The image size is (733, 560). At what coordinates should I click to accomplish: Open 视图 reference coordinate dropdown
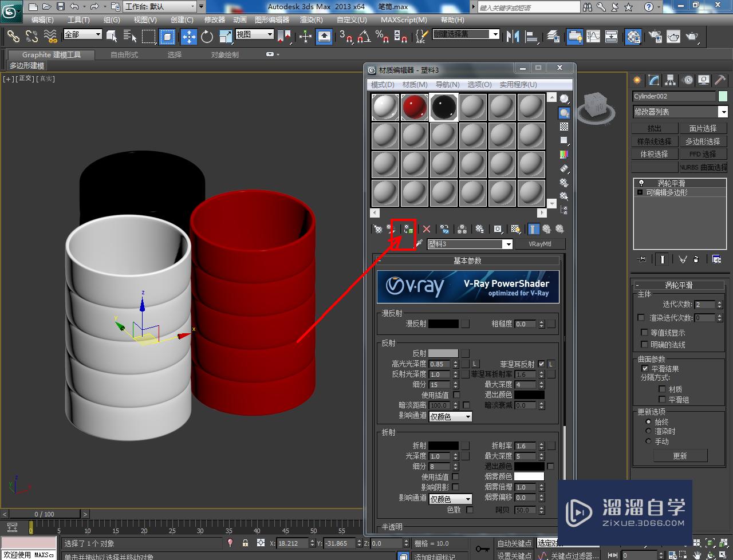click(254, 34)
